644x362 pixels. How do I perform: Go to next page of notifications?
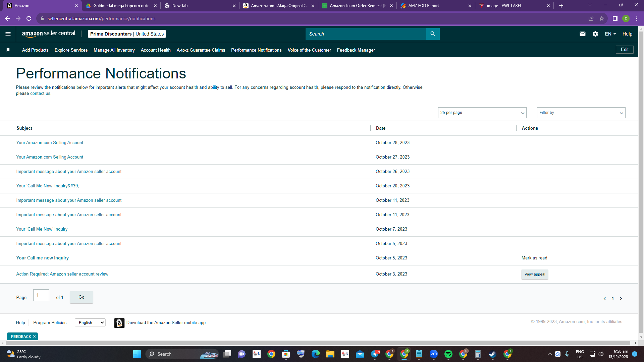(x=621, y=299)
